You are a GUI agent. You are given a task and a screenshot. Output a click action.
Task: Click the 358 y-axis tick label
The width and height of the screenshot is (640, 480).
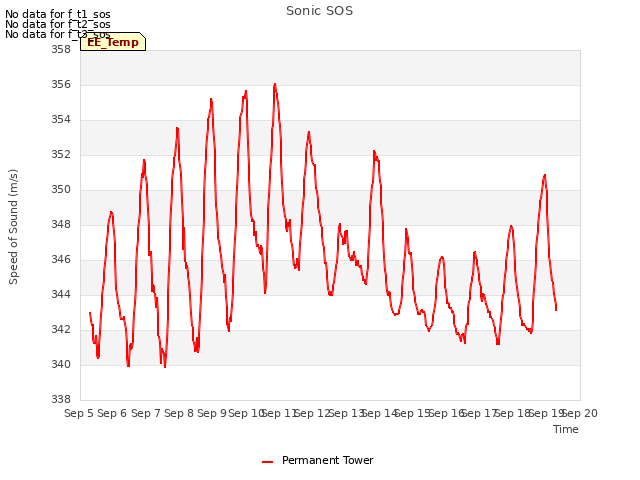click(61, 49)
